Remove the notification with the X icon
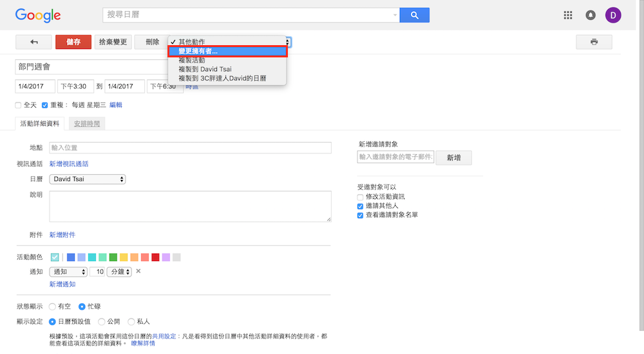The image size is (644, 354). tap(138, 271)
